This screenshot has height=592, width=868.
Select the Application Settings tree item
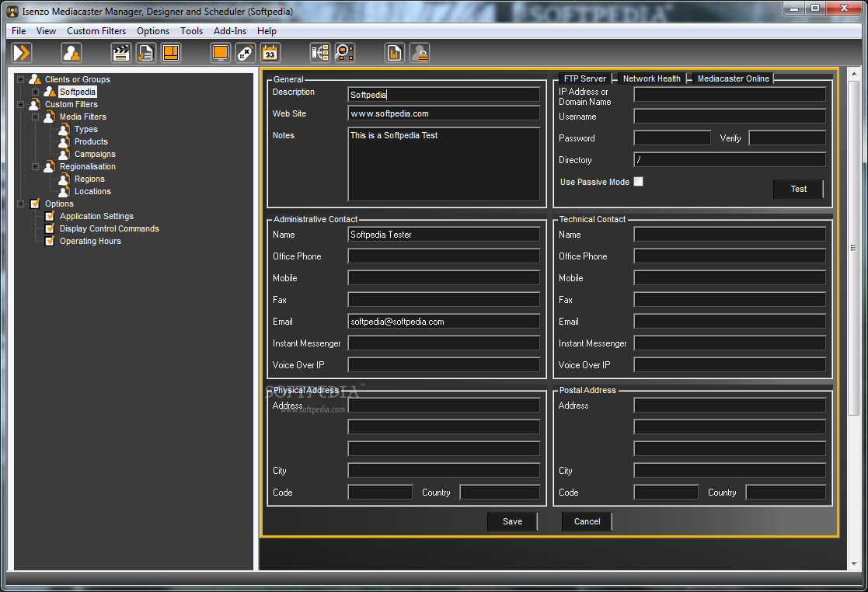pyautogui.click(x=96, y=216)
